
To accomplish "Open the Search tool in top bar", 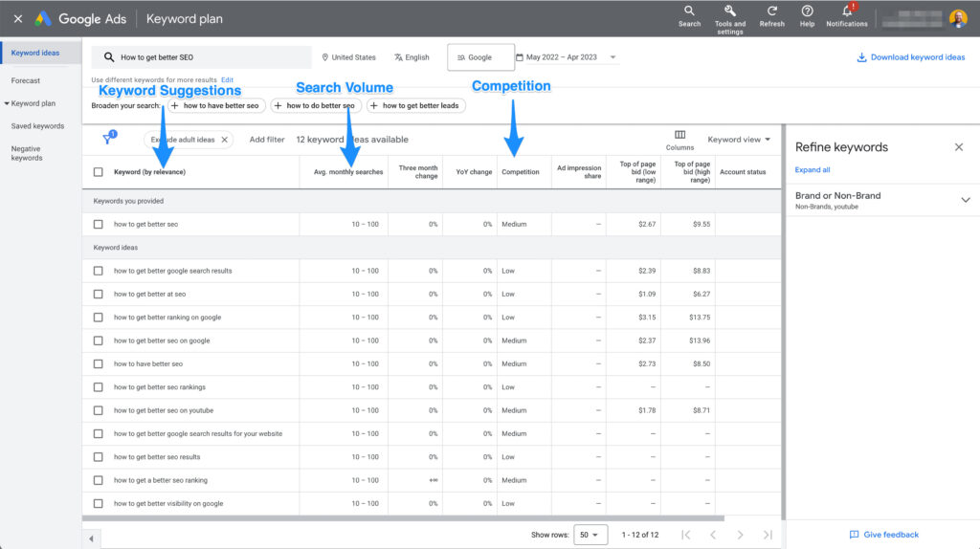I will point(689,12).
